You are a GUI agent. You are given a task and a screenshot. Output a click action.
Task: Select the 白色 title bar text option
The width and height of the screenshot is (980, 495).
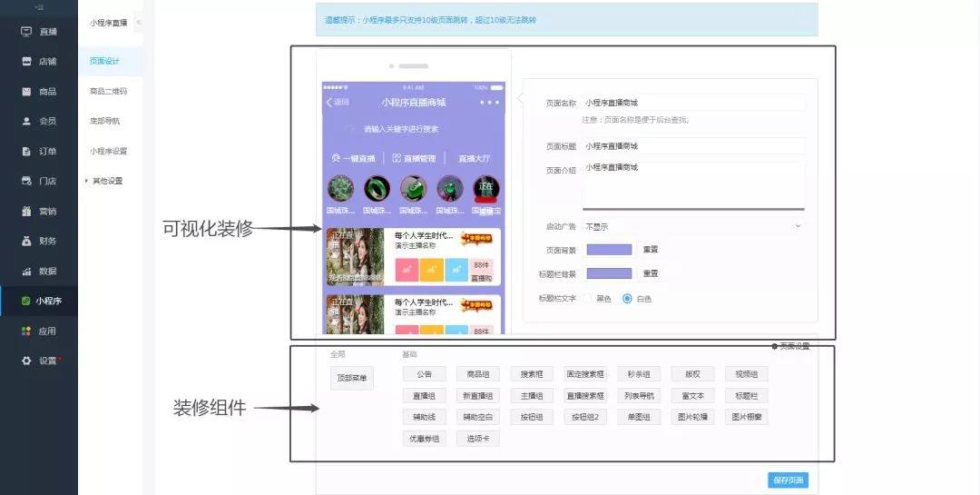tap(627, 299)
